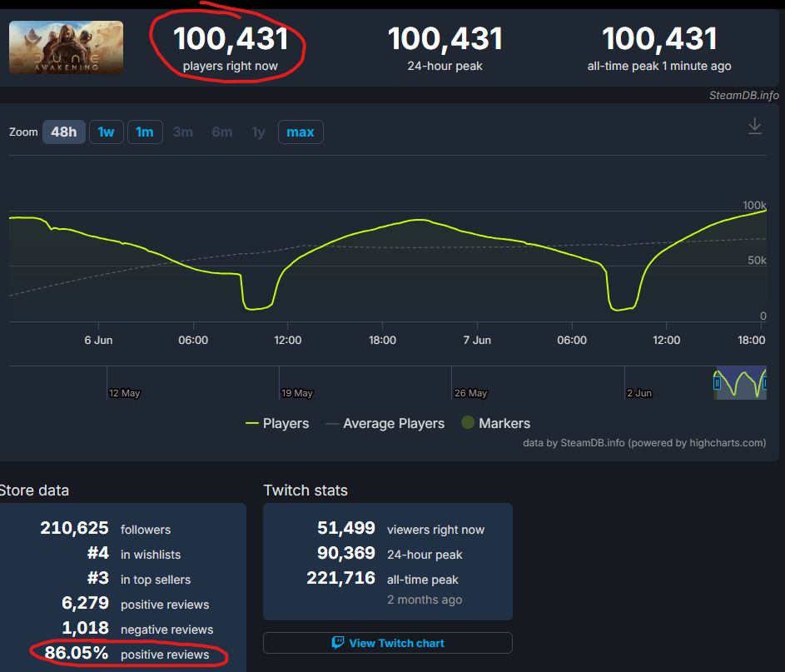Click the 'players right now' count
The height and width of the screenshot is (672, 785).
coord(231,39)
